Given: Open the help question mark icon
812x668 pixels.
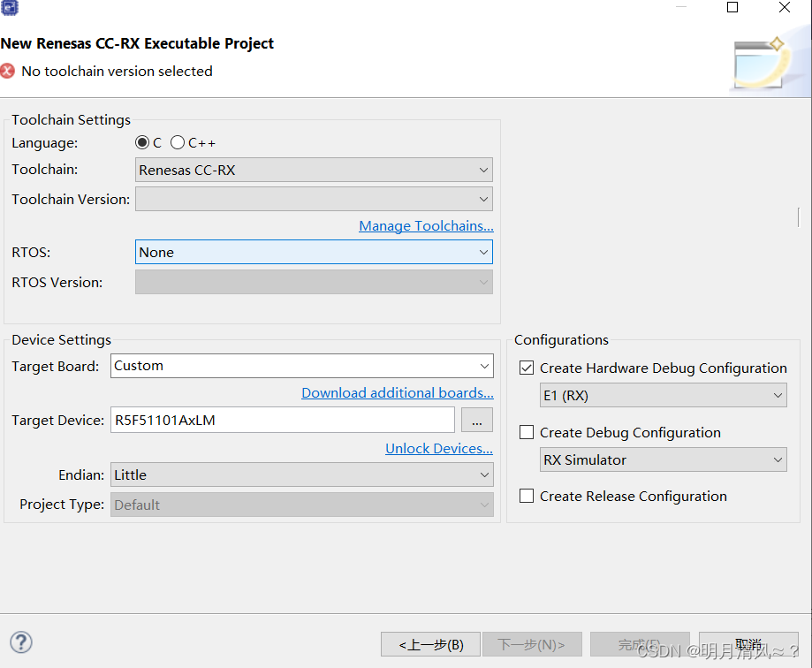Looking at the screenshot, I should tap(21, 642).
